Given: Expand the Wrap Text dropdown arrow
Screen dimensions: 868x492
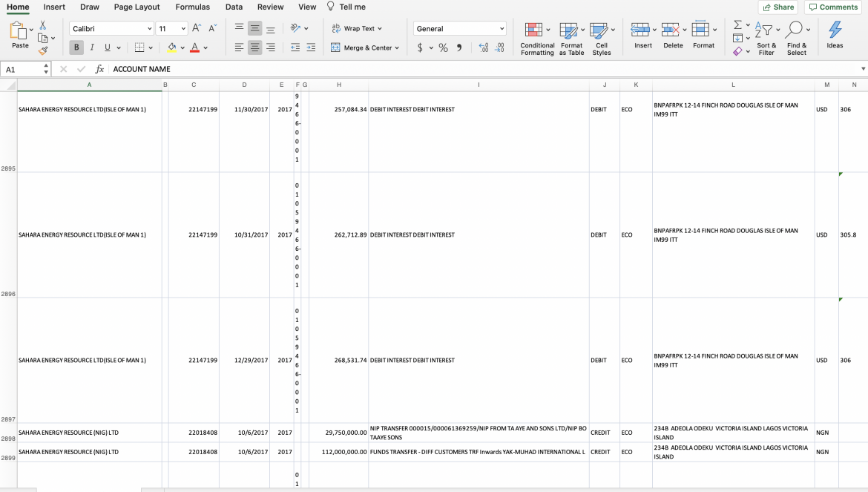Looking at the screenshot, I should (x=380, y=29).
